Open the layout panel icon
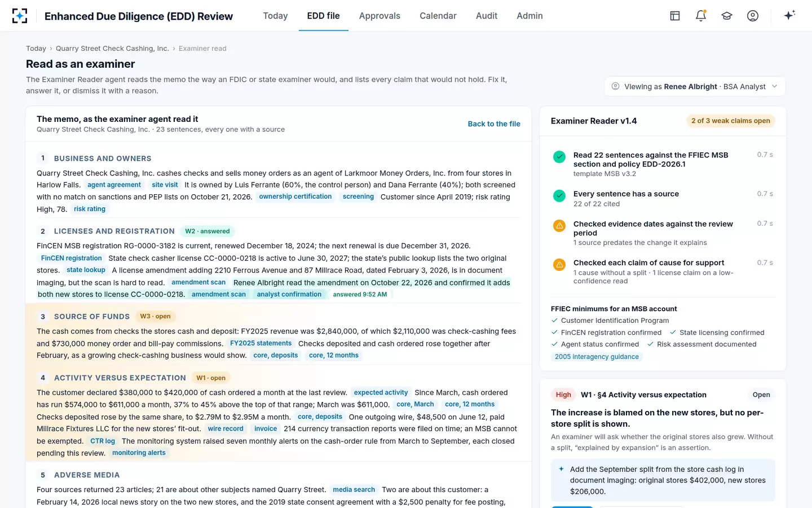 pos(675,16)
